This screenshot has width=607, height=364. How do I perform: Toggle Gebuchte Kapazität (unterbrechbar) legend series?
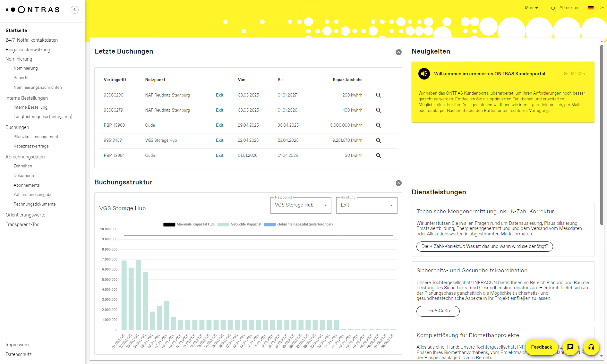(298, 224)
